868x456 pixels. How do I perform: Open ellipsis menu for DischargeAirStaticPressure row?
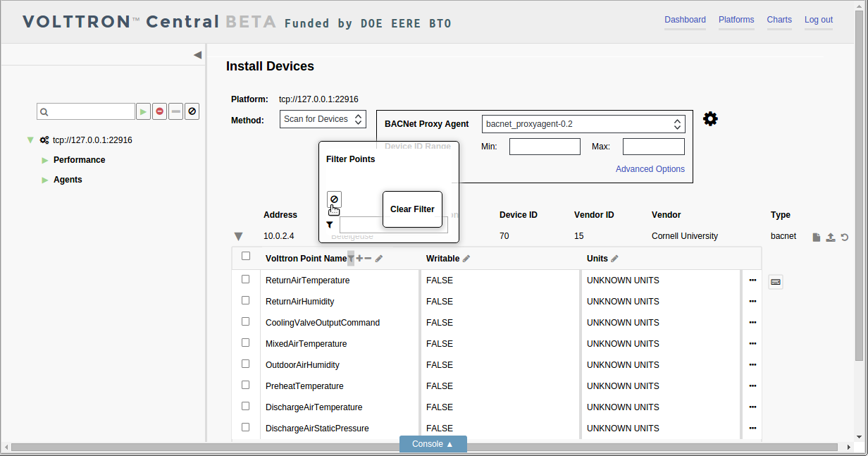point(752,429)
